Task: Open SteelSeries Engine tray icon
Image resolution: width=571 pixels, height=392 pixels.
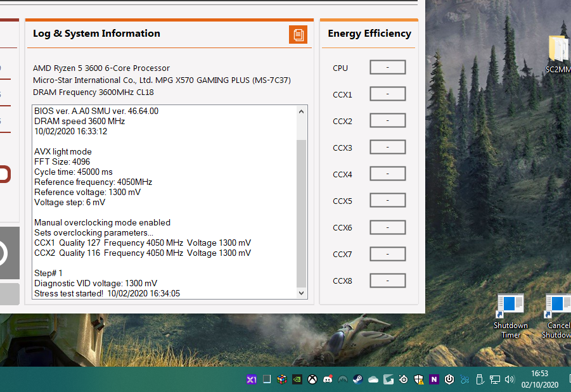Action: tap(404, 379)
